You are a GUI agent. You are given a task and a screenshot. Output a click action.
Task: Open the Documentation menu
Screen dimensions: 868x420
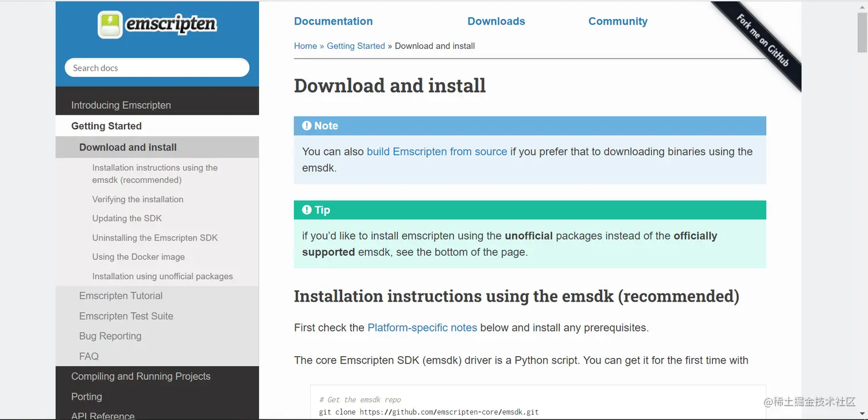coord(334,21)
